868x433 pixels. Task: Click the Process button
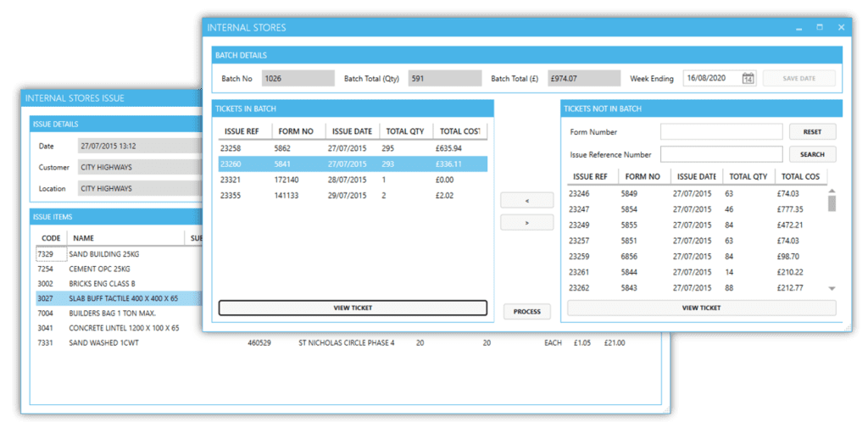pos(526,312)
